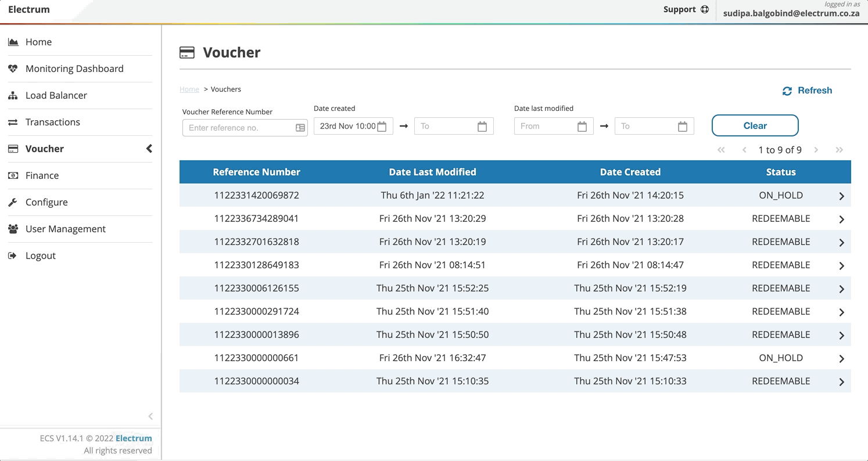Viewport: 868px width, 461px height.
Task: Go to User Management menu item
Action: pos(65,229)
